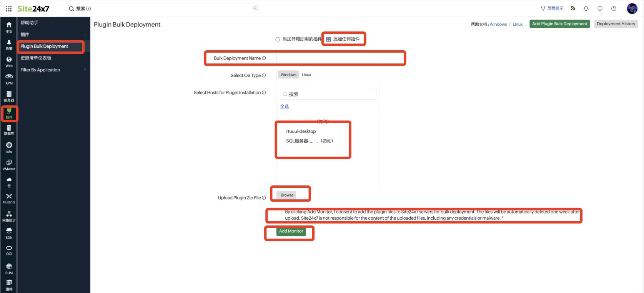Show info for Select Hosts for Plugin Installation

coord(264,93)
